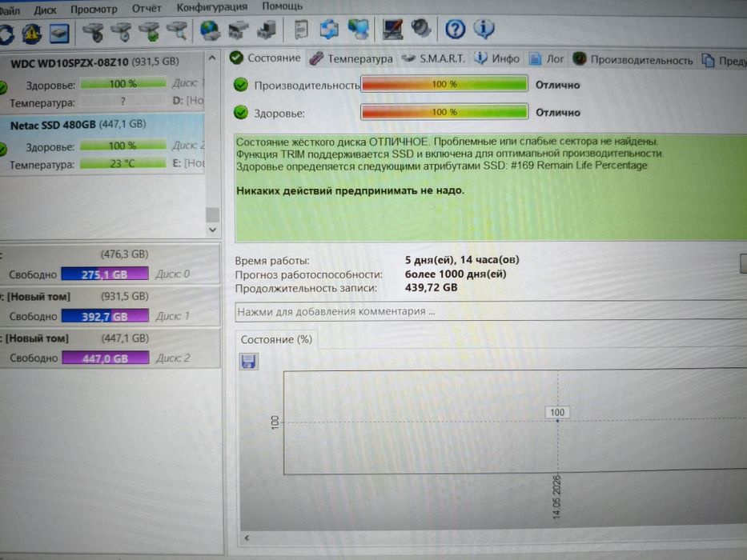
Task: Click the comment field Нажми для добавления комментария
Action: 491,311
